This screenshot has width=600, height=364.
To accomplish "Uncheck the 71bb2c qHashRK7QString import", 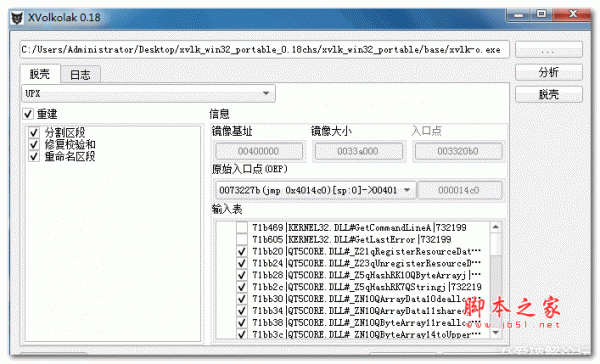I will [x=242, y=287].
